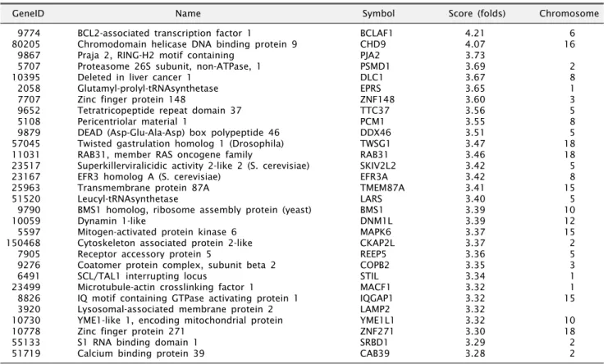Screen dimensions: 608x364
Task: Click the GeneID column header
Action: [x=28, y=14]
